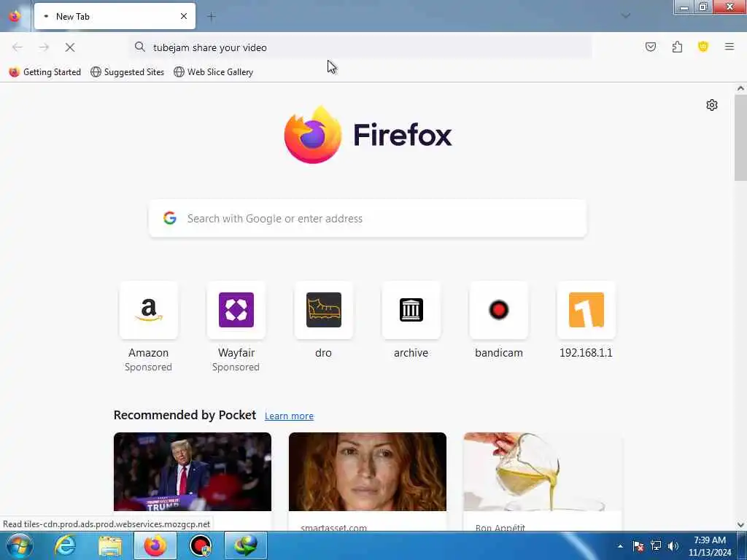
Task: Open Windows Explorer folder on taskbar
Action: [110, 545]
